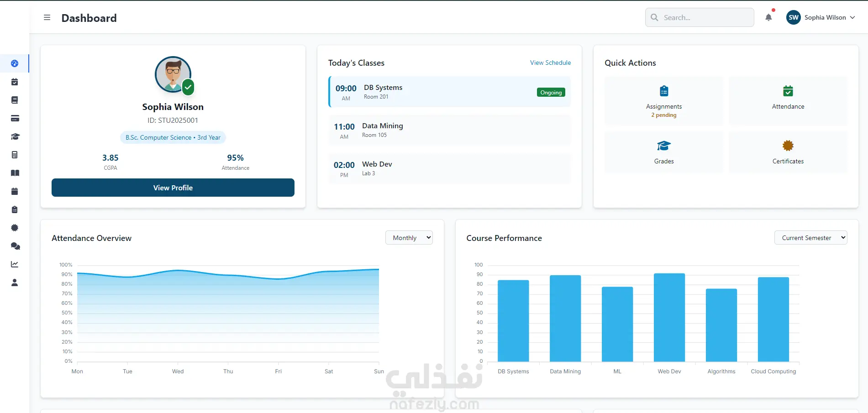Open the user profile sidebar icon
The width and height of the screenshot is (868, 413).
coord(15,282)
